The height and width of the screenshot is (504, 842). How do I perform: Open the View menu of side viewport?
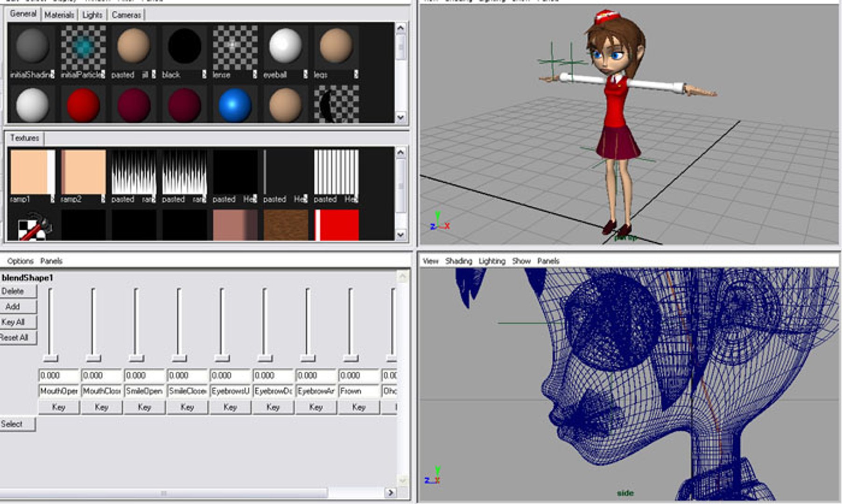click(x=430, y=261)
